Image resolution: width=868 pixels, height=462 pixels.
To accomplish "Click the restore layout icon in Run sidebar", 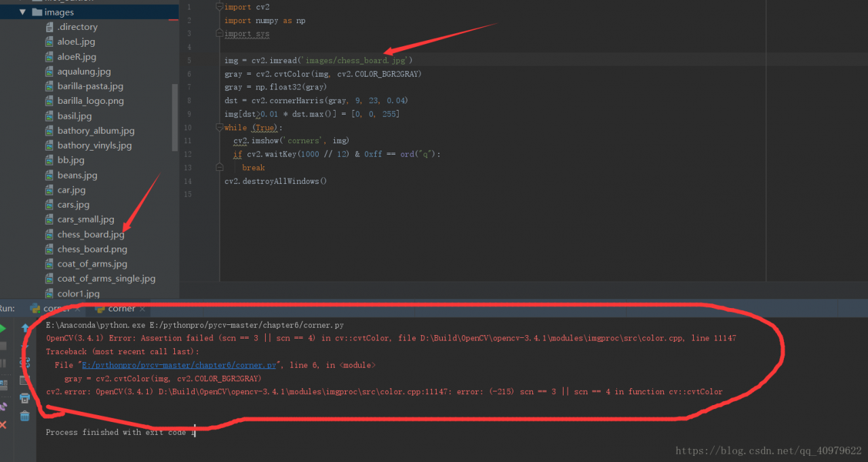I will [3, 385].
